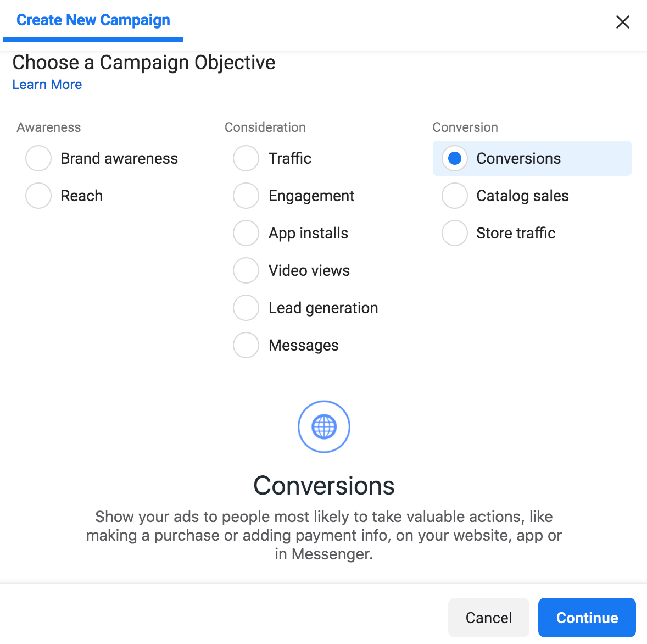Click the Conversions description text
The width and height of the screenshot is (647, 644).
point(324,535)
